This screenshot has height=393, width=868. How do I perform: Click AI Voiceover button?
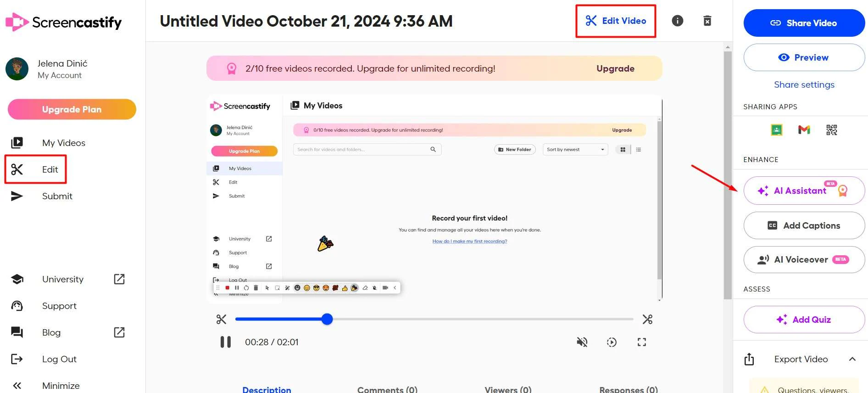[804, 259]
